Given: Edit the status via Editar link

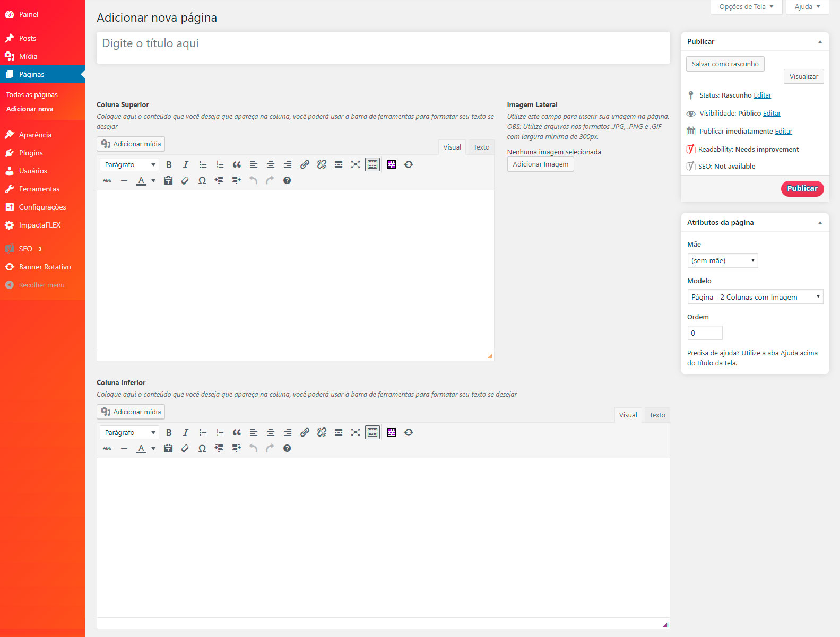Looking at the screenshot, I should pos(762,95).
